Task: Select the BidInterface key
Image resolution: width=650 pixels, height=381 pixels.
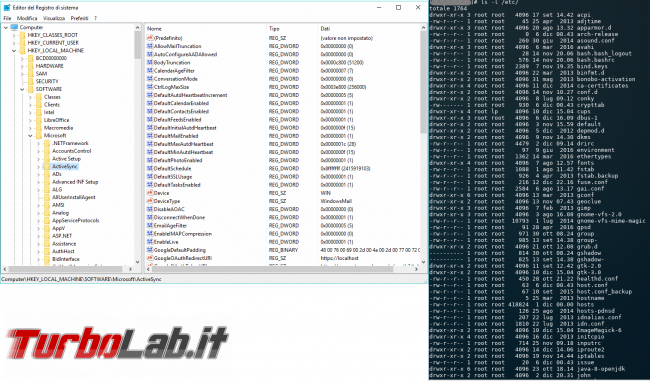Action: pyautogui.click(x=65, y=259)
